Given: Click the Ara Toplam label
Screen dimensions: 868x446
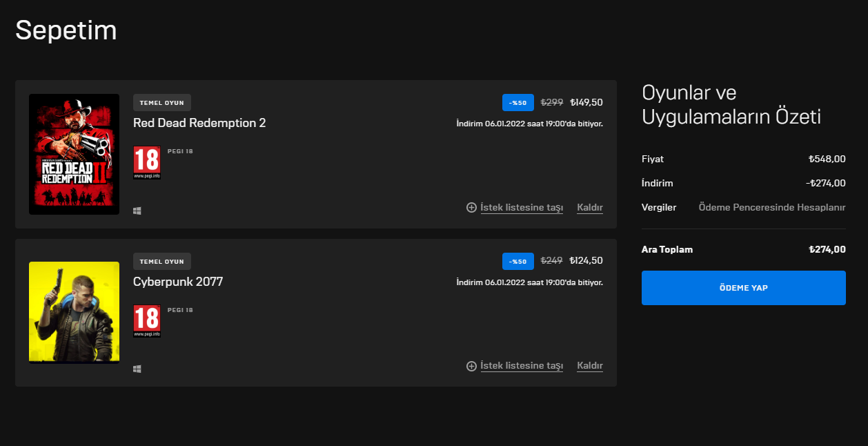Looking at the screenshot, I should pyautogui.click(x=667, y=249).
